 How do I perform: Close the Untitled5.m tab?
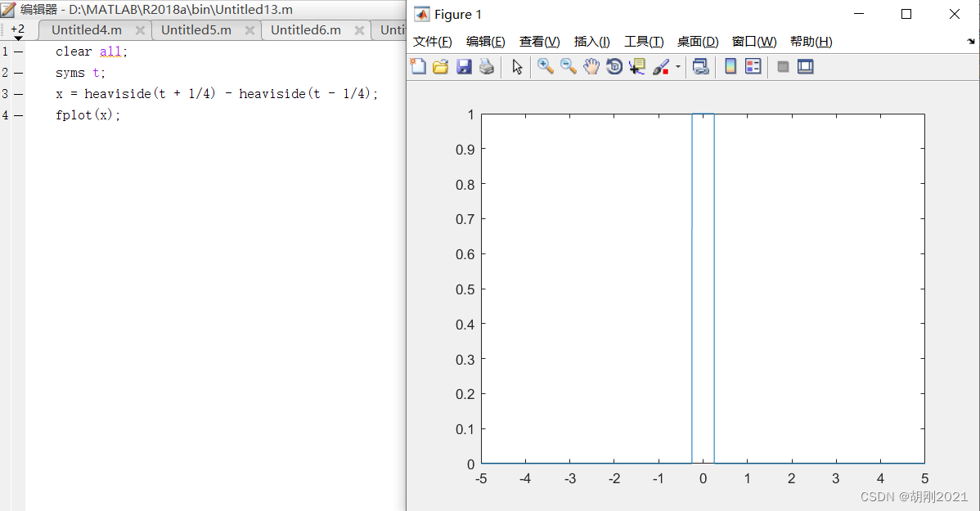[249, 30]
